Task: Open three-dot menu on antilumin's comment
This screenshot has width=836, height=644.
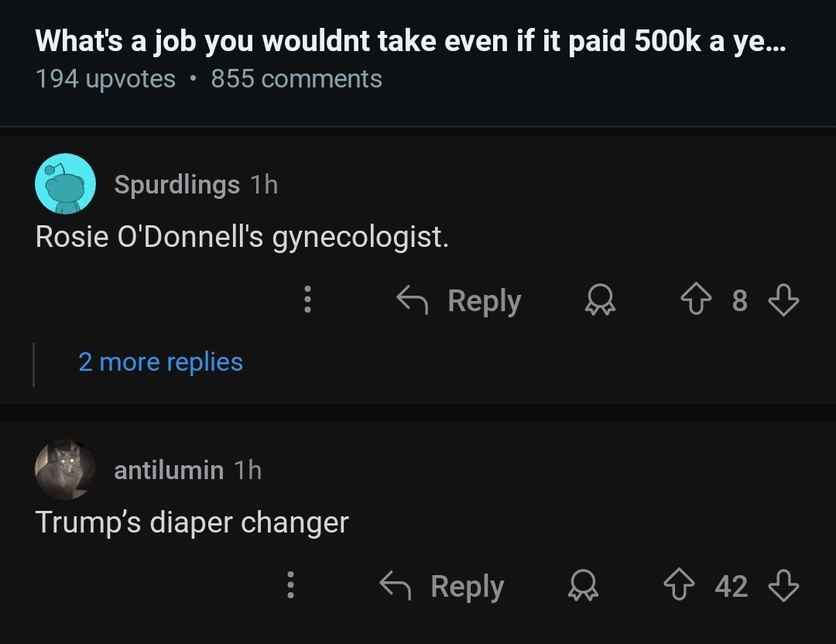Action: tap(290, 585)
